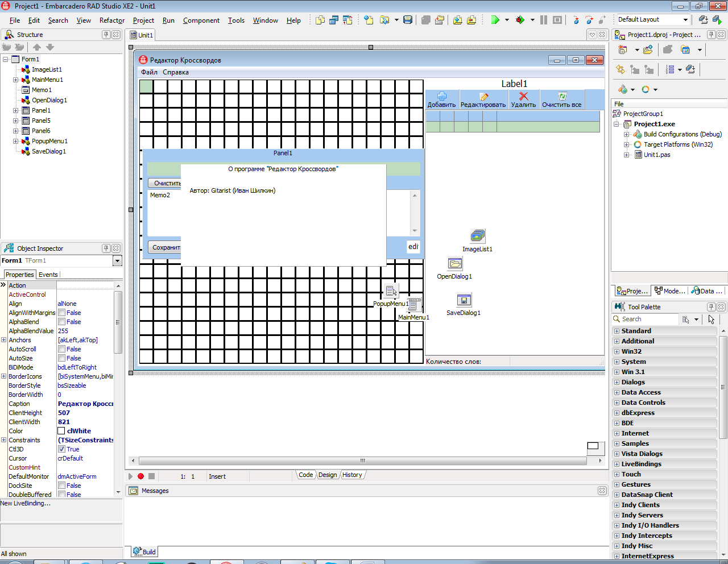728x564 pixels.
Task: Expand Build Configurations (Debug) node
Action: (x=626, y=134)
